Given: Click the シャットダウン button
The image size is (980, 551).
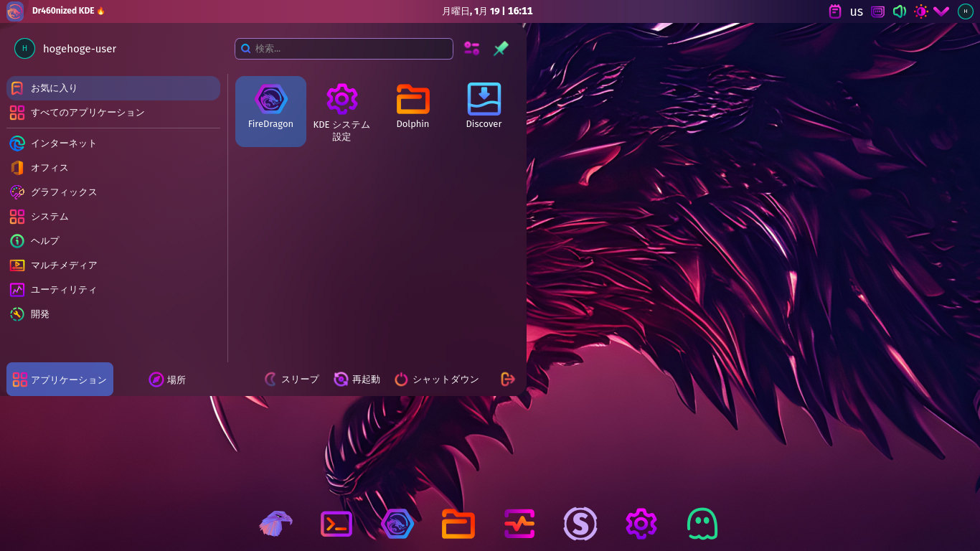Looking at the screenshot, I should coord(437,379).
